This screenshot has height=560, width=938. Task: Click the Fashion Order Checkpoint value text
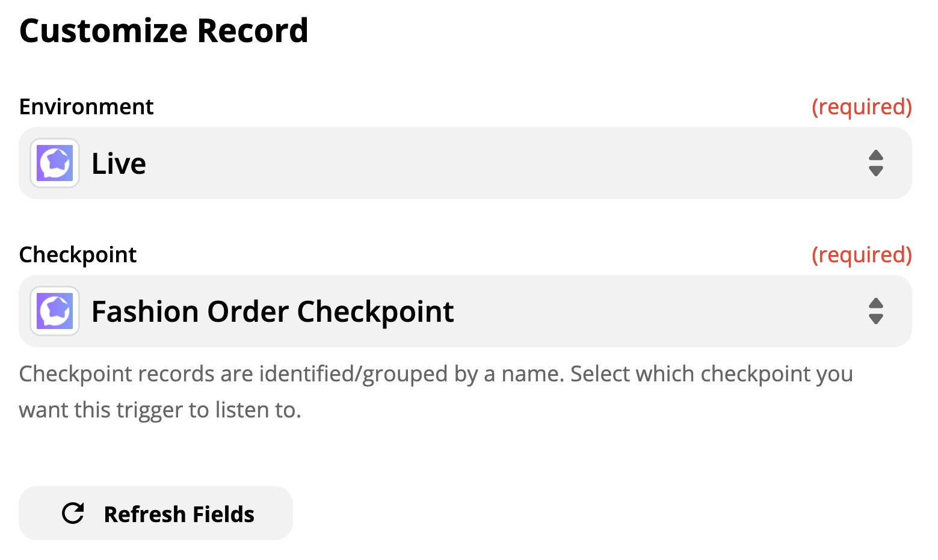[273, 312]
